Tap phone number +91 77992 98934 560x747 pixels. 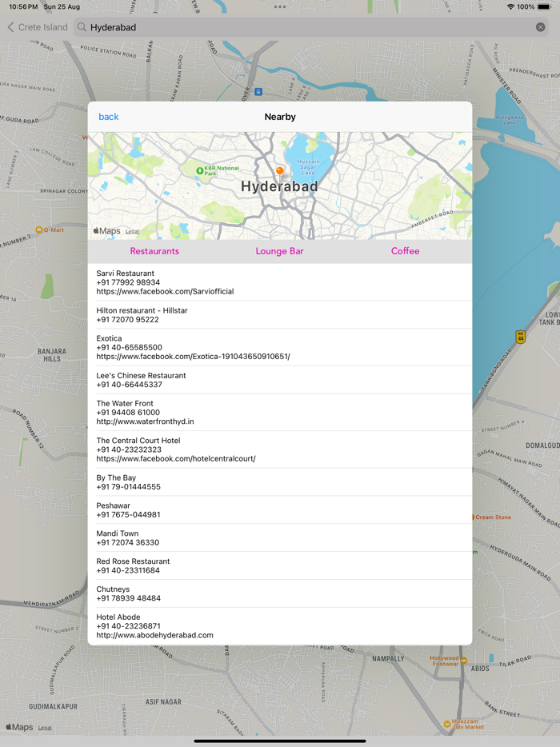[128, 282]
